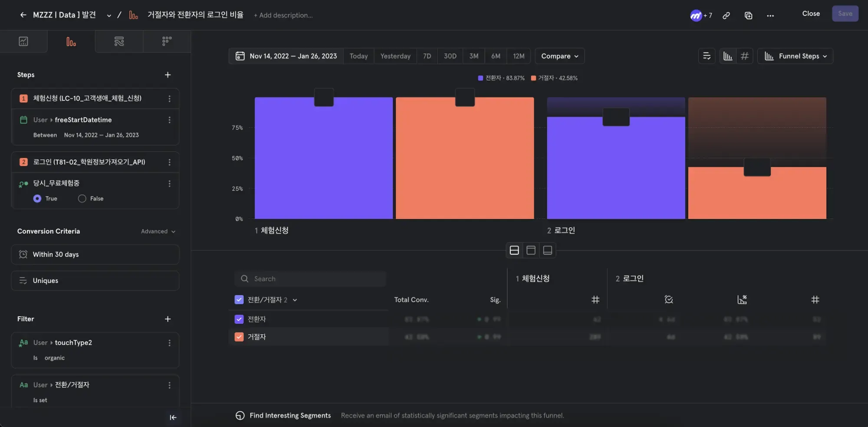
Task: Switch to the Insights report tab
Action: tap(23, 41)
